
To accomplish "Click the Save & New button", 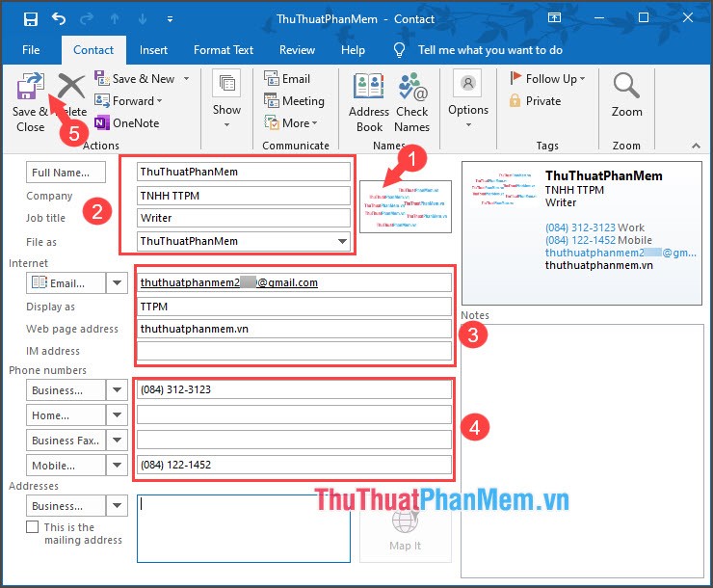I will (135, 79).
